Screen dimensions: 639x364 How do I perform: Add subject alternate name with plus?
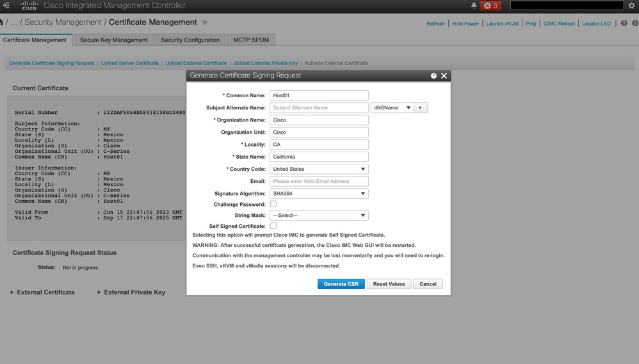(x=420, y=107)
